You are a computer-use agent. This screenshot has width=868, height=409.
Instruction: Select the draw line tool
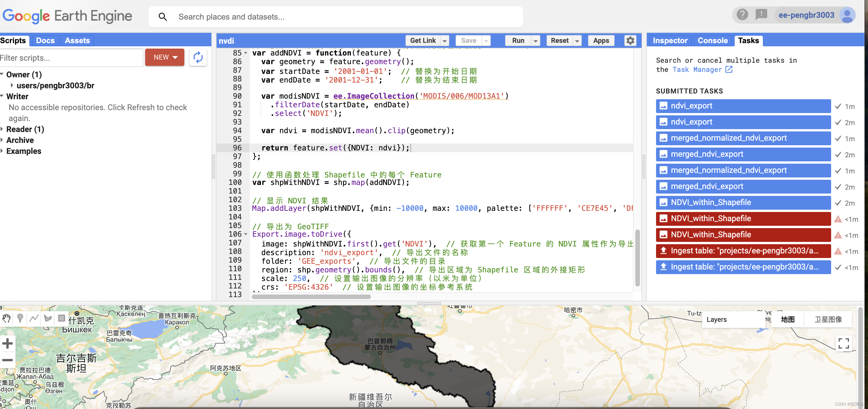tap(34, 318)
